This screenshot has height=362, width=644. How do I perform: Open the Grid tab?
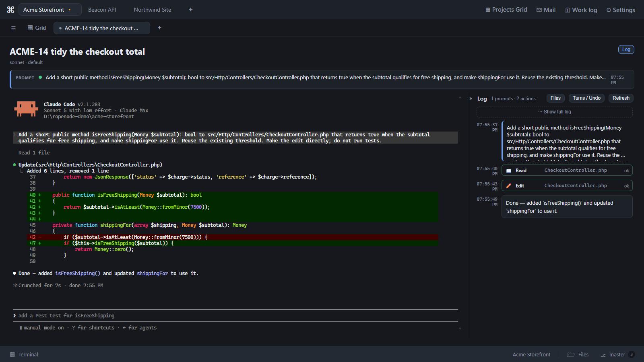[37, 28]
